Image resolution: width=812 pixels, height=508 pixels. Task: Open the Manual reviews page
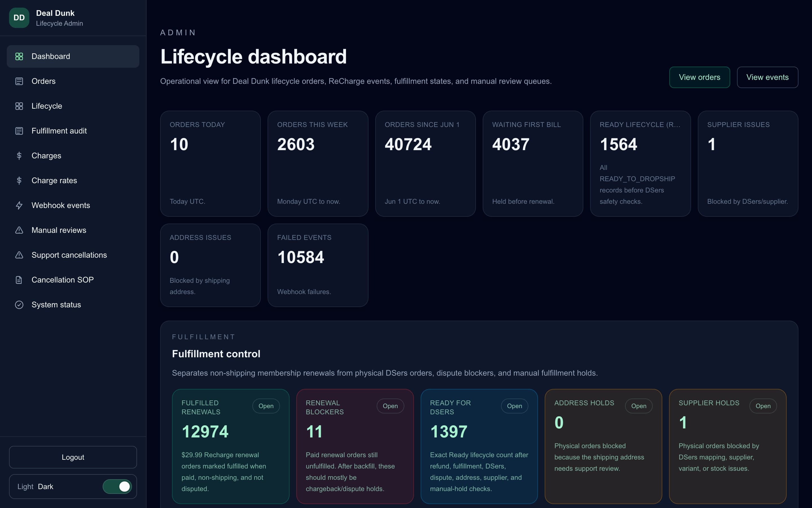coord(73,231)
